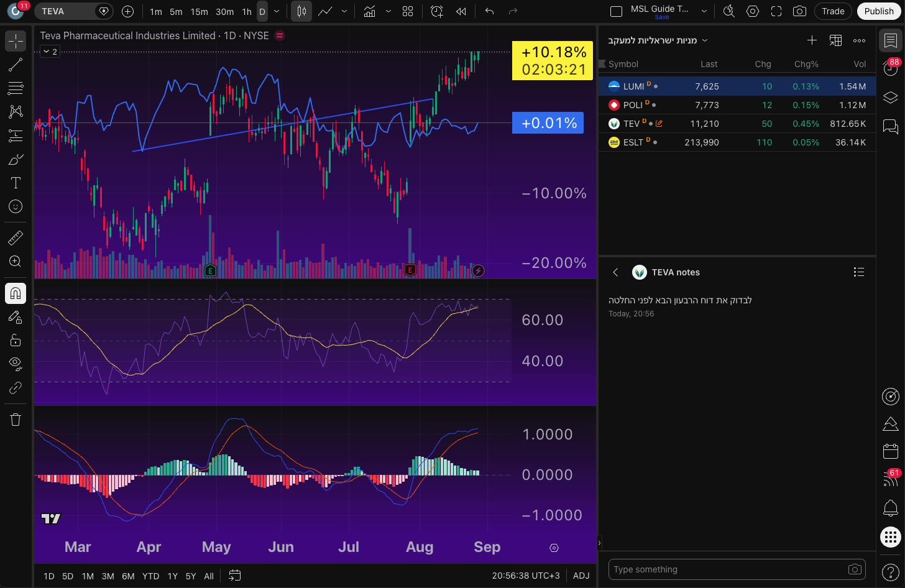Switch to the 15m interval
Screen dimensions: 905x588
point(199,11)
